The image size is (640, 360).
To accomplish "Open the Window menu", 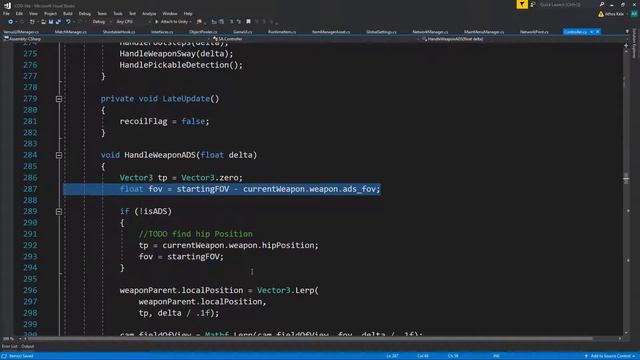I will click(x=170, y=13).
